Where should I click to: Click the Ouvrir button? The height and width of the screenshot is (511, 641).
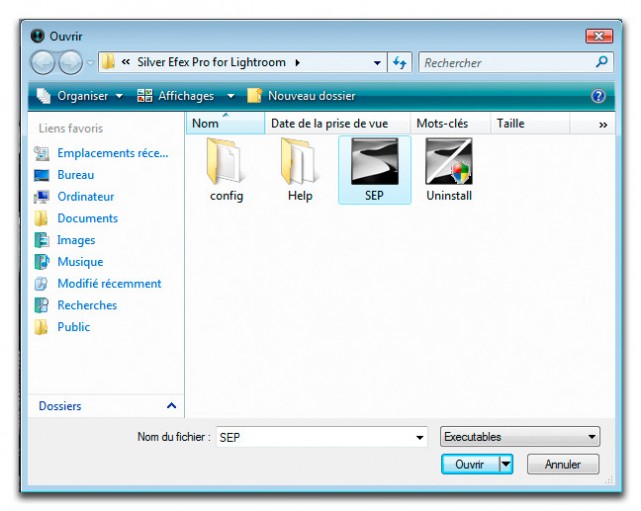tap(470, 464)
